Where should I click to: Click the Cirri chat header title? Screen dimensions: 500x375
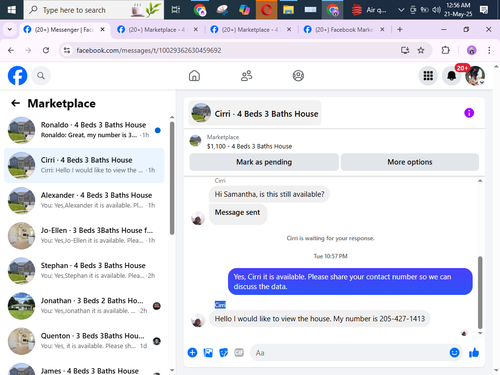click(266, 114)
